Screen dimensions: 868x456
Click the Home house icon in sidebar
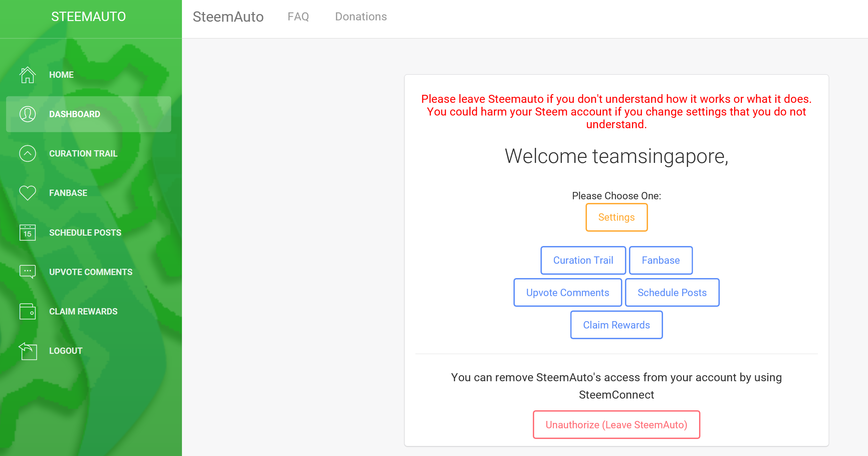[x=27, y=74]
